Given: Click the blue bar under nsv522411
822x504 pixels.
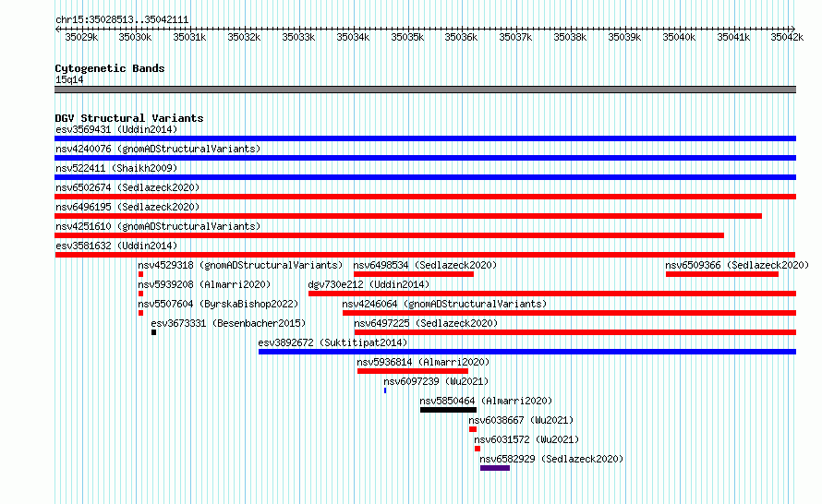Looking at the screenshot, I should click(425, 177).
